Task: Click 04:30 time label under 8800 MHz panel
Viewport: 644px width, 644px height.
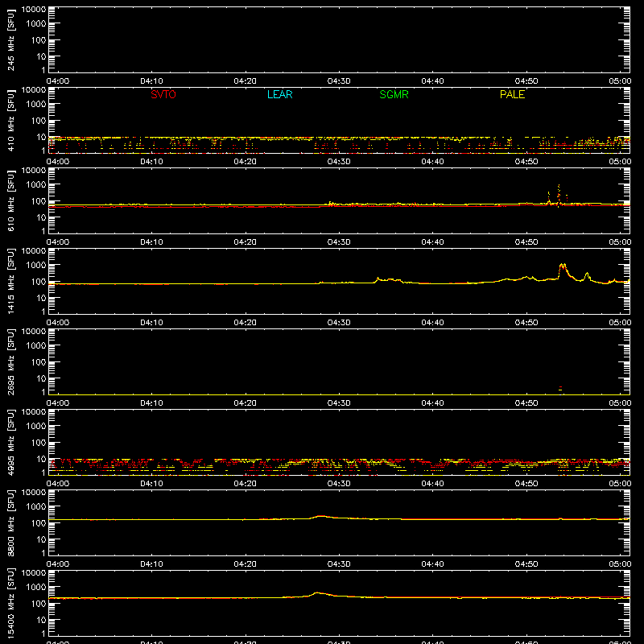Action: click(339, 564)
